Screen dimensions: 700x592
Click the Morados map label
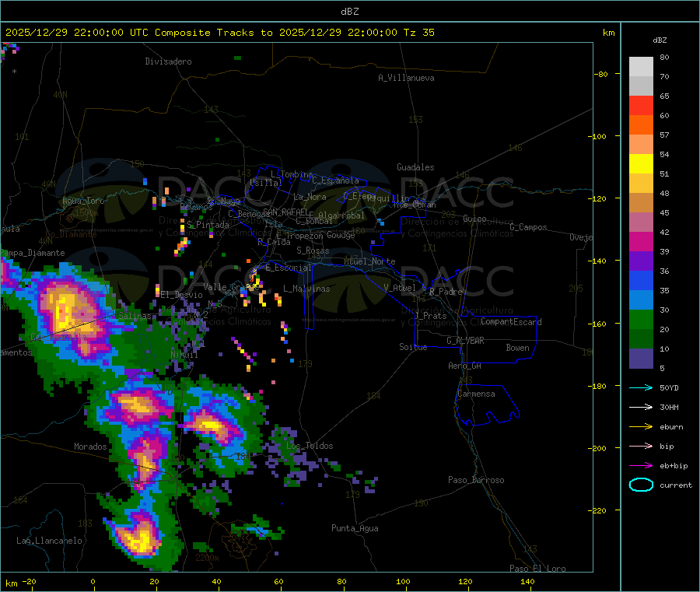tap(90, 447)
